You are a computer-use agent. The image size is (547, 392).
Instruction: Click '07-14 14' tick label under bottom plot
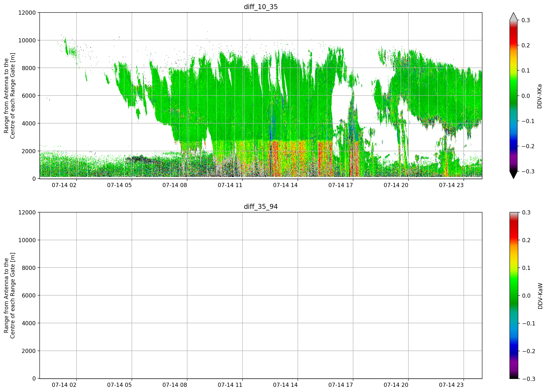pyautogui.click(x=285, y=385)
